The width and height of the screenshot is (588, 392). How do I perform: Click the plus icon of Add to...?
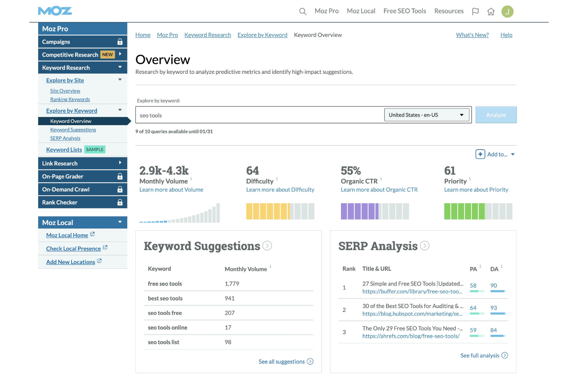point(480,154)
